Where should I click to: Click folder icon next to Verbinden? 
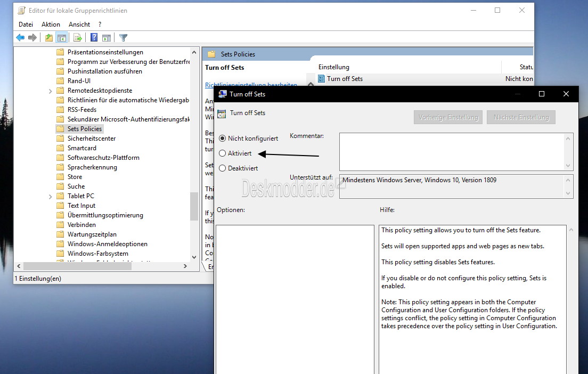[x=60, y=224]
